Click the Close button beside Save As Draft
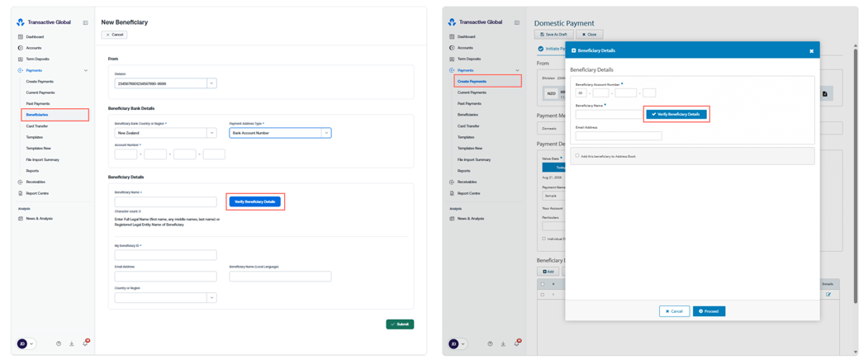 (589, 35)
